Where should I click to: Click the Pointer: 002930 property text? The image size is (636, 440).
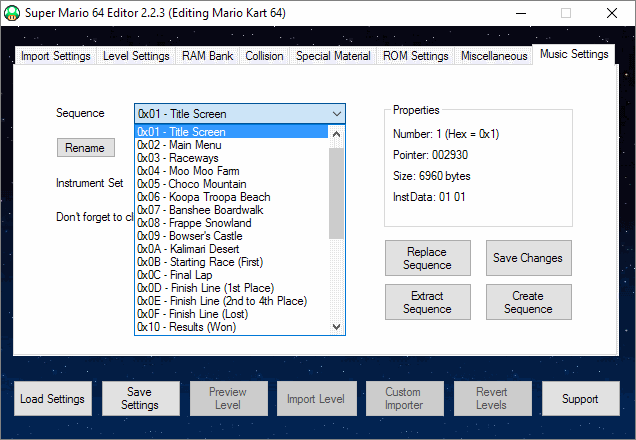(430, 155)
